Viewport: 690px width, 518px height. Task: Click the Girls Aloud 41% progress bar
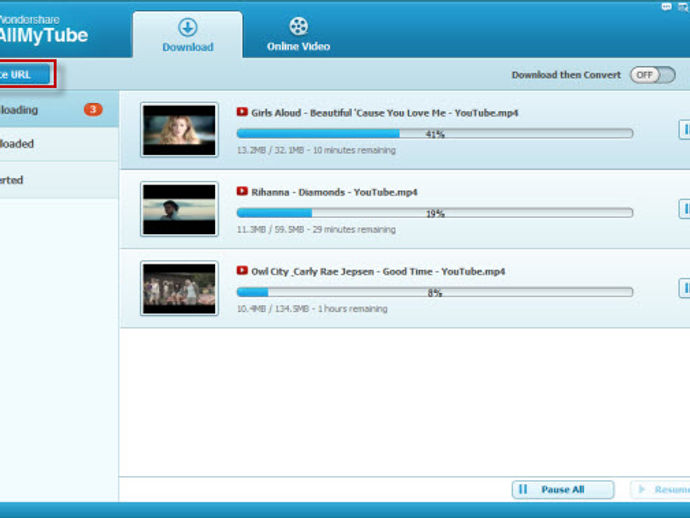pyautogui.click(x=435, y=133)
